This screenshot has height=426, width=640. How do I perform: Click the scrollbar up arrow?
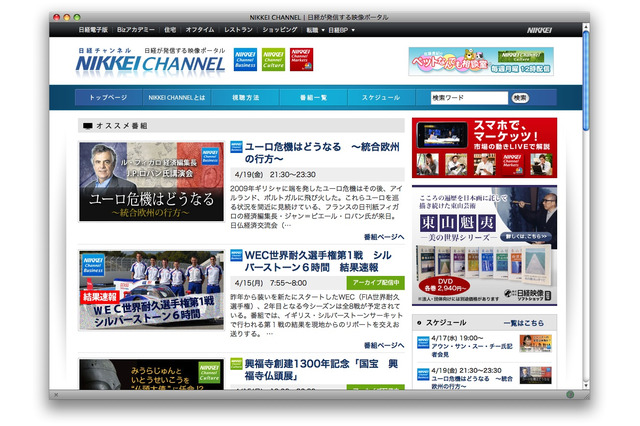[x=586, y=27]
